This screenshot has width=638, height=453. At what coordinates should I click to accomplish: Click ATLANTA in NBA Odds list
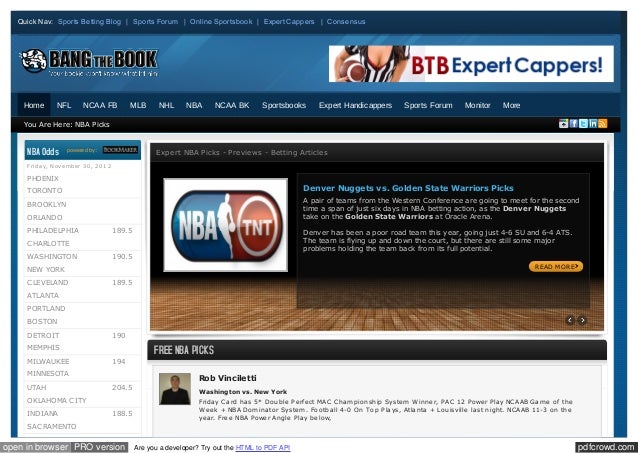[x=43, y=295]
